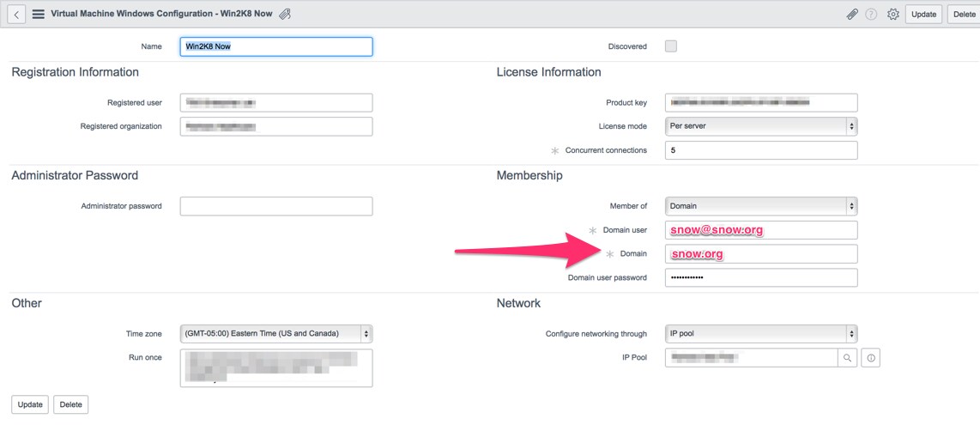
Task: Click the top Update button
Action: pyautogui.click(x=923, y=15)
